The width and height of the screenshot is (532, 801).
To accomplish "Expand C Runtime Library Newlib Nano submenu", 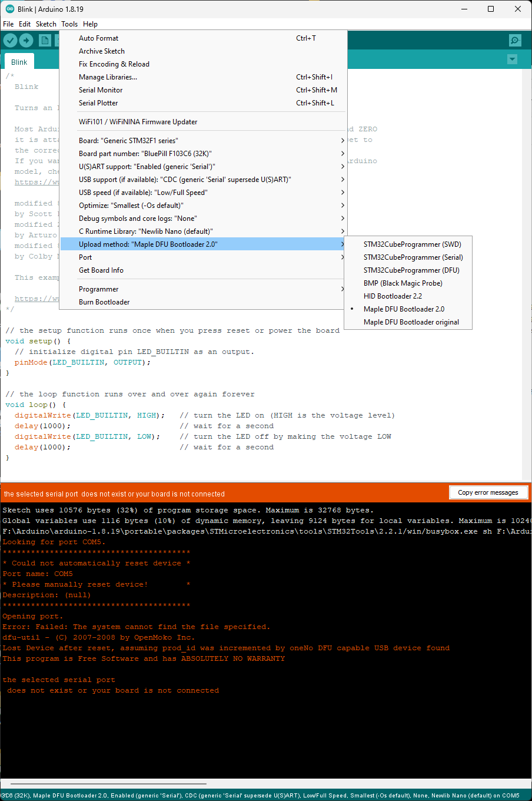I will pyautogui.click(x=204, y=231).
